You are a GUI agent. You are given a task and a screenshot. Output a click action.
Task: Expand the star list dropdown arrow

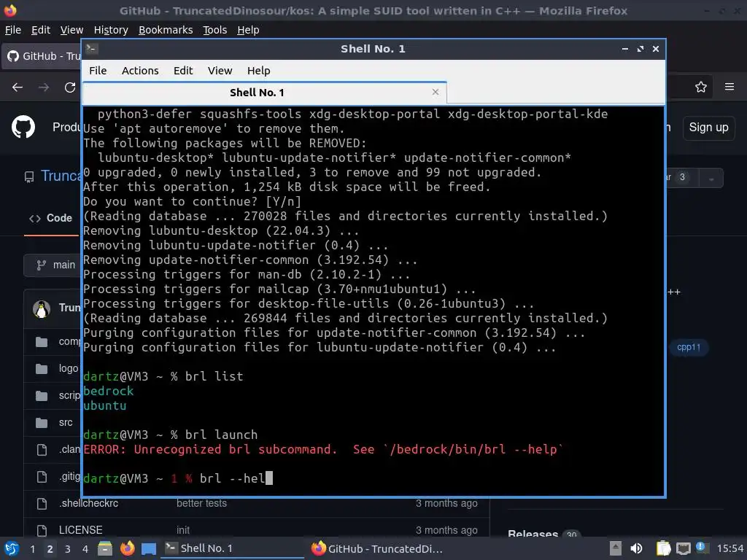[x=711, y=178]
